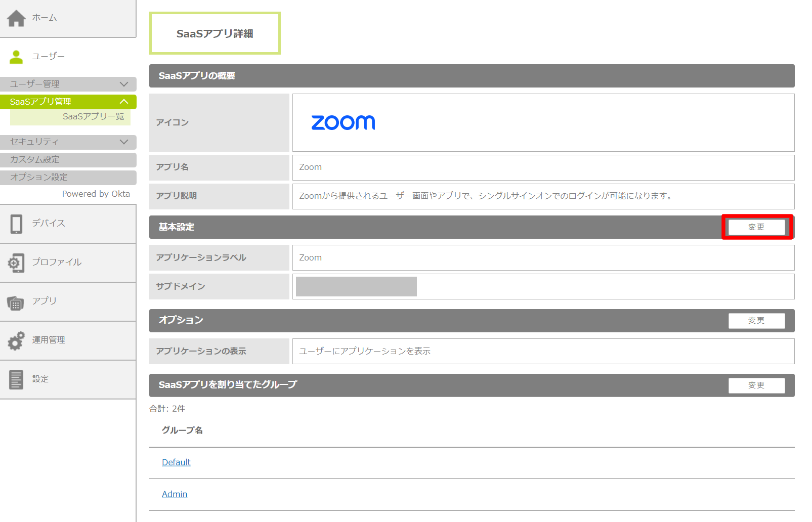Open 設定 sidebar label
This screenshot has width=812, height=522.
point(40,379)
